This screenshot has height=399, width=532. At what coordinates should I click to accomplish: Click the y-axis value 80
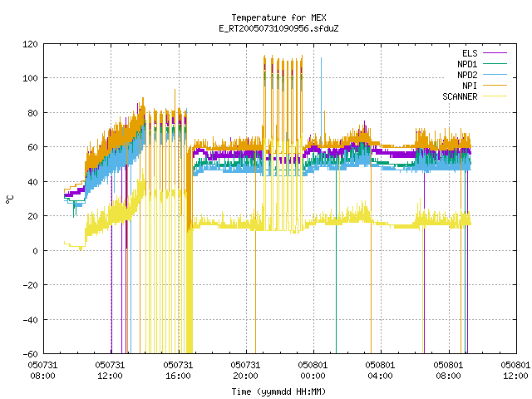pyautogui.click(x=33, y=113)
